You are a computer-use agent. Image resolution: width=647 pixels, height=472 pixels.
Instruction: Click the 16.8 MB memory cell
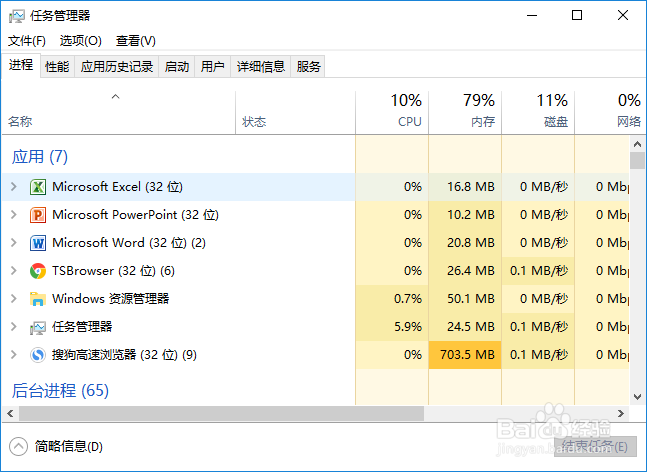coord(465,186)
